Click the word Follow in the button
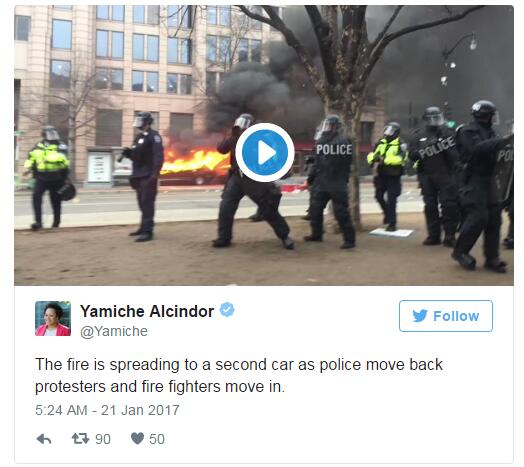This screenshot has width=524, height=467. point(456,316)
